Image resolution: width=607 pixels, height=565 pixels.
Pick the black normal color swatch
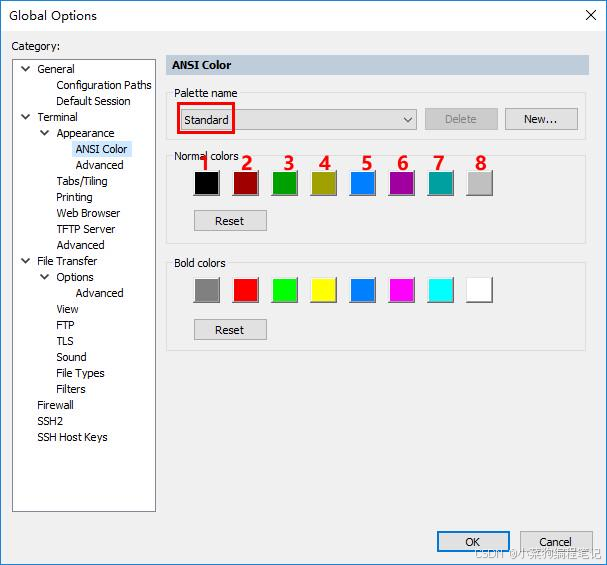coord(207,183)
